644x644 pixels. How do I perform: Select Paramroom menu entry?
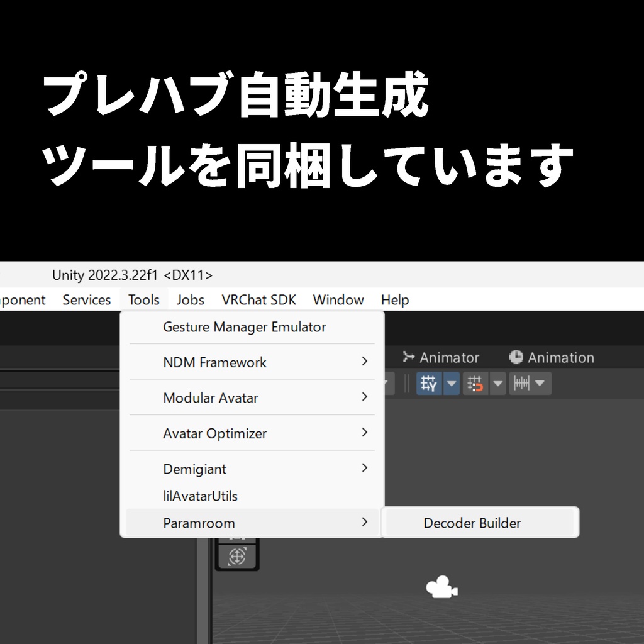[x=252, y=523]
